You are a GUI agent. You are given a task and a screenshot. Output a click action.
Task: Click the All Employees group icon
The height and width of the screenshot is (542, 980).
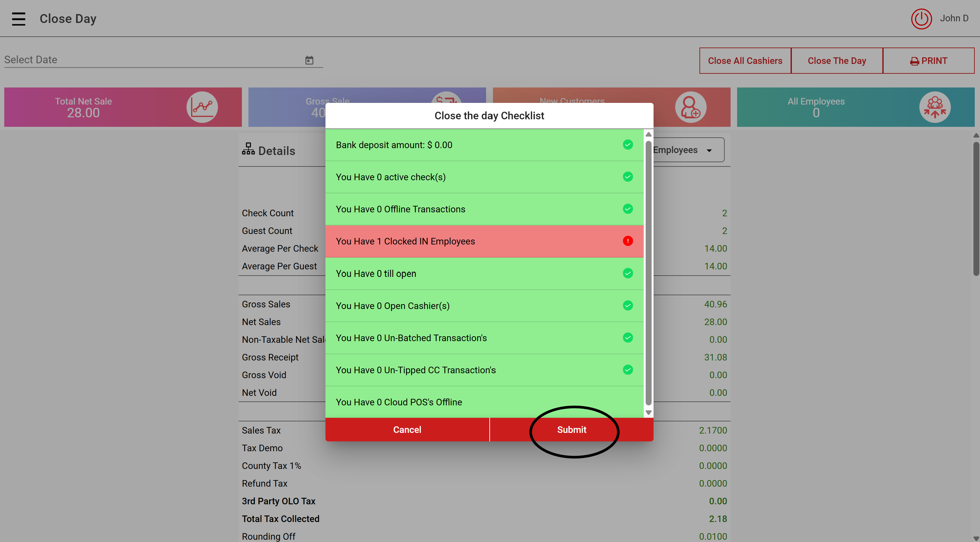pos(934,107)
